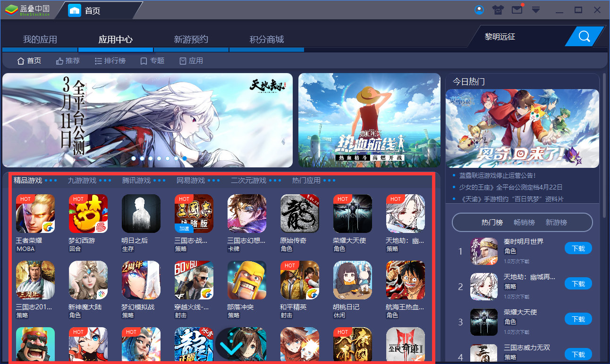Click the 奥奇回来了 hot today banner
This screenshot has width=610, height=364.
pyautogui.click(x=522, y=128)
